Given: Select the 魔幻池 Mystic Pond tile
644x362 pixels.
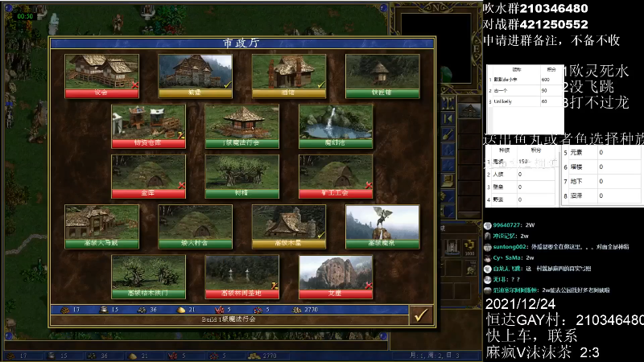Looking at the screenshot, I should coord(336,126).
